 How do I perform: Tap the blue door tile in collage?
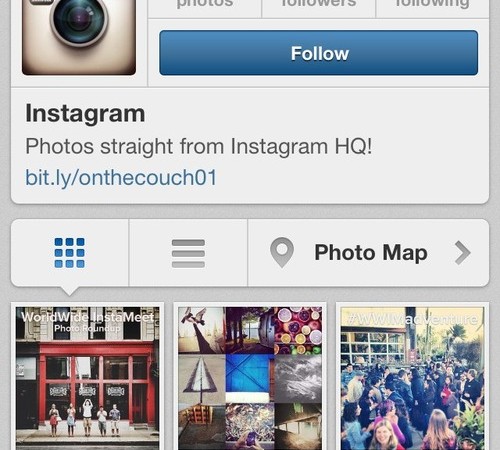click(x=250, y=378)
